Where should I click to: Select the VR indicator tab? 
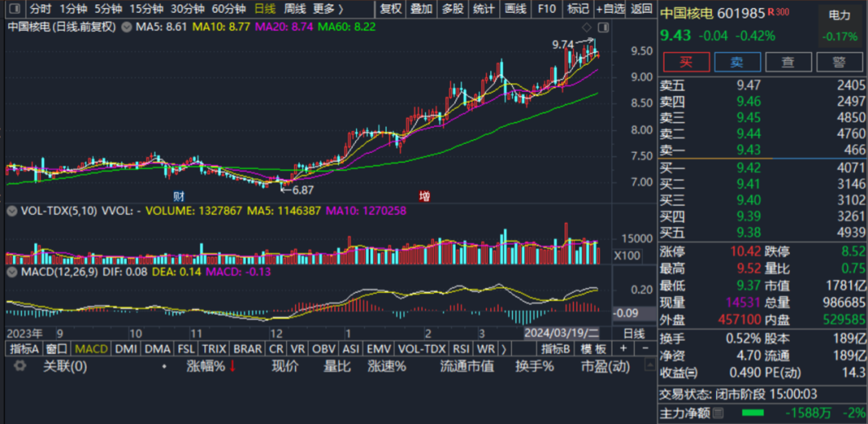(298, 348)
